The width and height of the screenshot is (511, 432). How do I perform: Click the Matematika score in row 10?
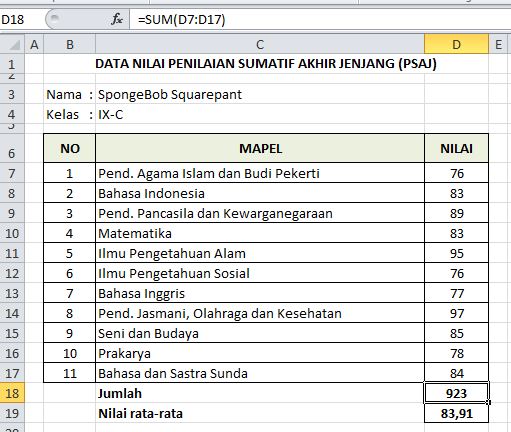pyautogui.click(x=456, y=233)
